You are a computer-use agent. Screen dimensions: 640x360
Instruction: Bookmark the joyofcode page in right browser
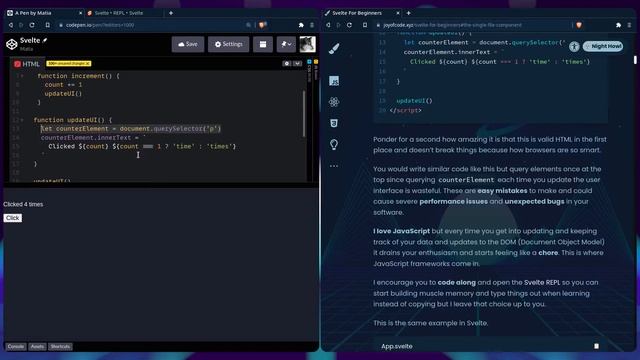[x=365, y=25]
